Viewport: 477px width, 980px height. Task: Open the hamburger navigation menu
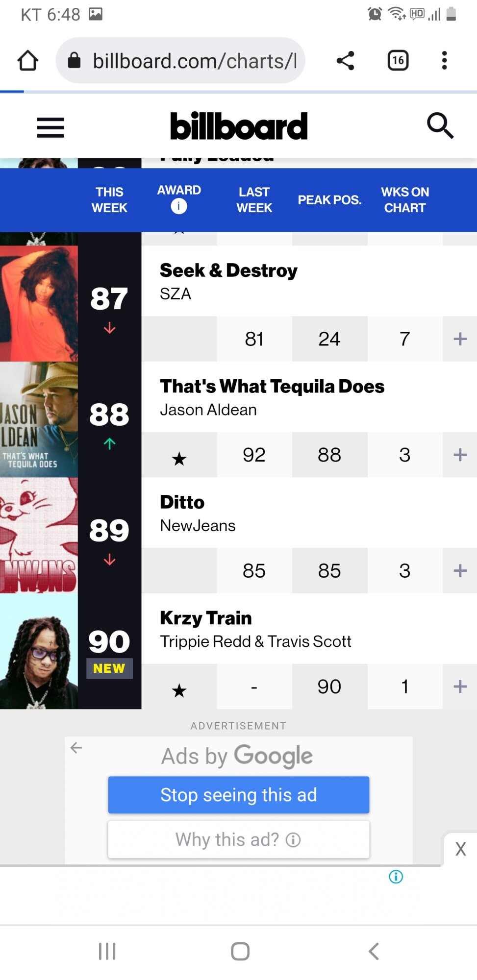click(50, 127)
